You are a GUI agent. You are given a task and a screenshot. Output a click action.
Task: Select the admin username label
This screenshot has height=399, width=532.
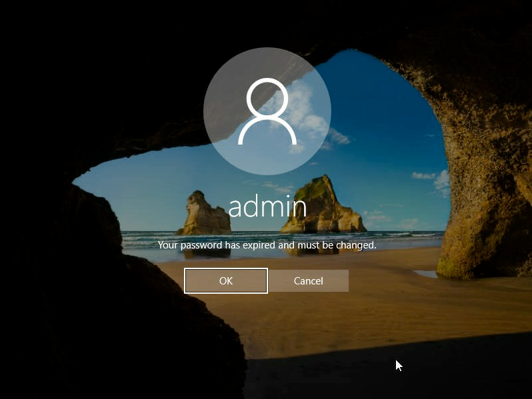point(267,206)
